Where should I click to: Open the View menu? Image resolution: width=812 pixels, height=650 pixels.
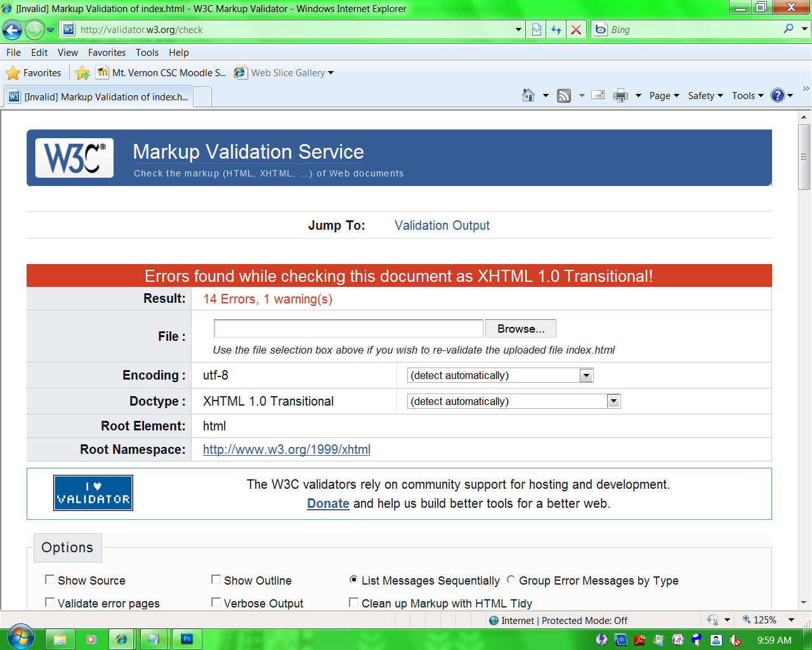pos(67,53)
